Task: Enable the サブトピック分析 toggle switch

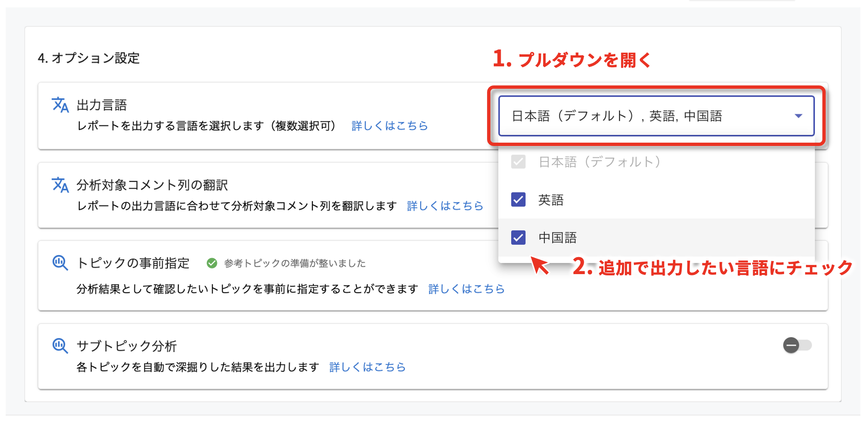Action: click(797, 345)
